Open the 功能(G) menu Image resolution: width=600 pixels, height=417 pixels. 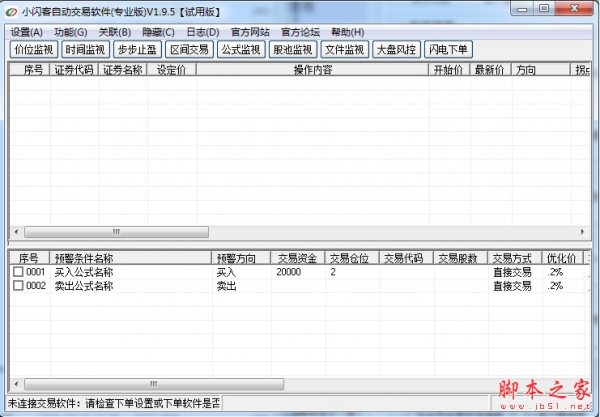tap(71, 32)
